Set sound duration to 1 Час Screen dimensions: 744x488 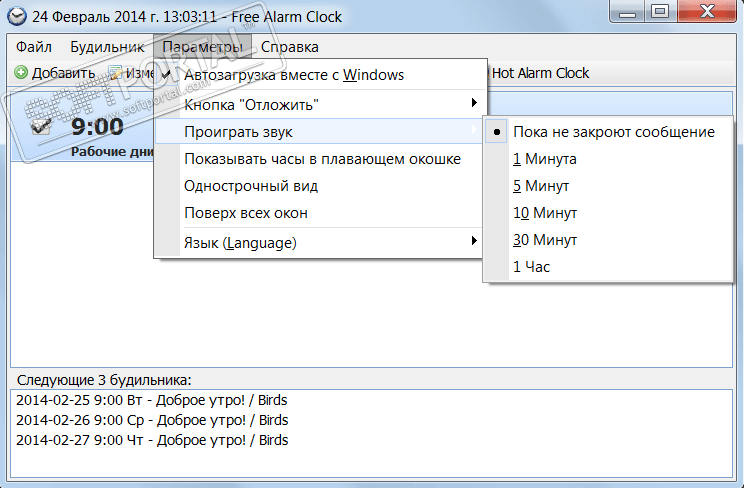click(608, 267)
